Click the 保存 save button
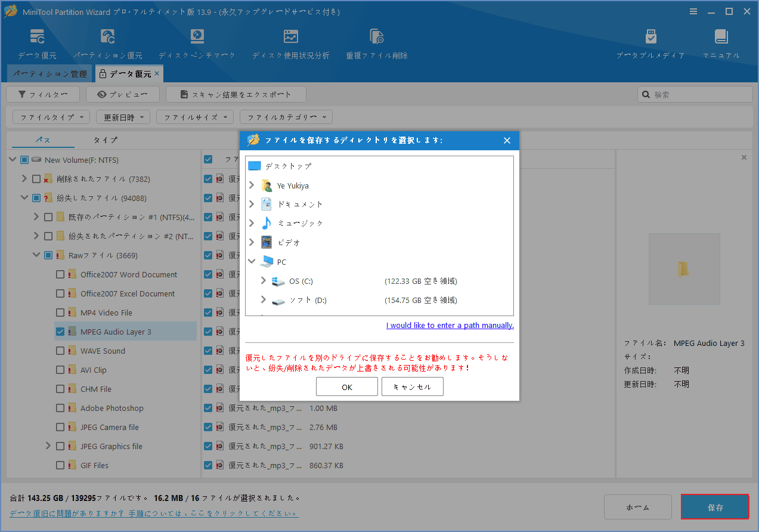 (x=715, y=508)
